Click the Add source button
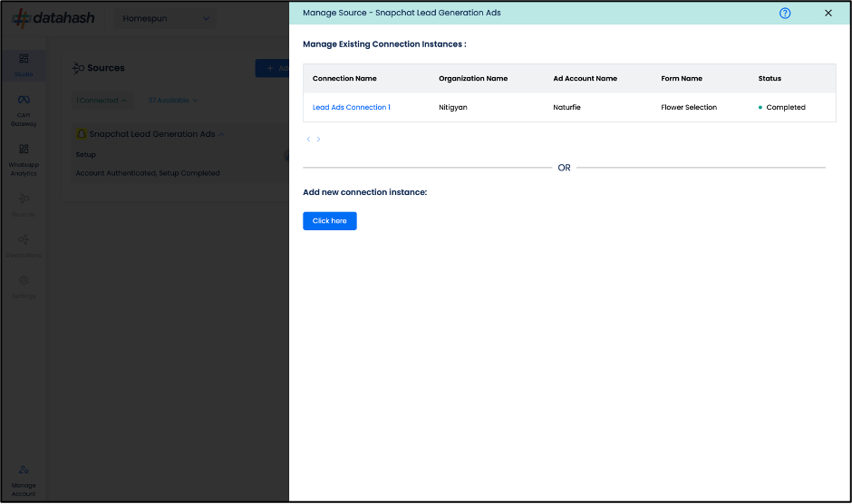The height and width of the screenshot is (504, 852). 272,68
